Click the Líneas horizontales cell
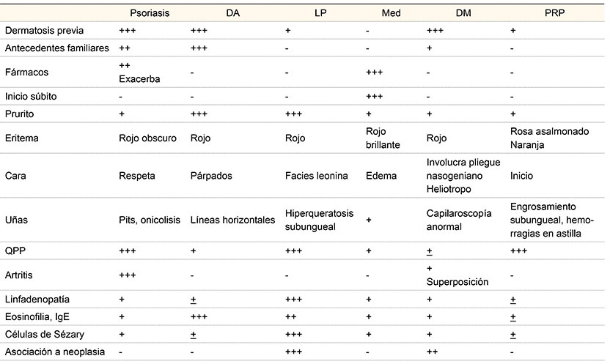 click(232, 220)
